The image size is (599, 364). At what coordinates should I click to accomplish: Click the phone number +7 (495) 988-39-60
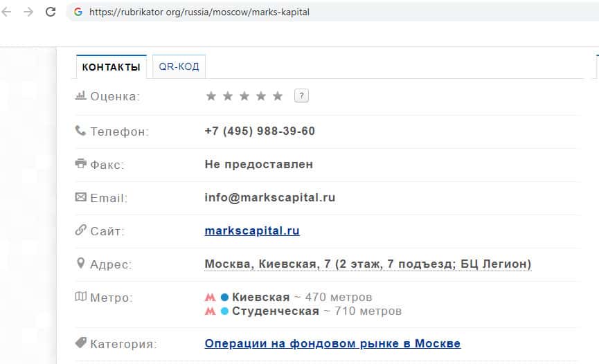pos(260,131)
